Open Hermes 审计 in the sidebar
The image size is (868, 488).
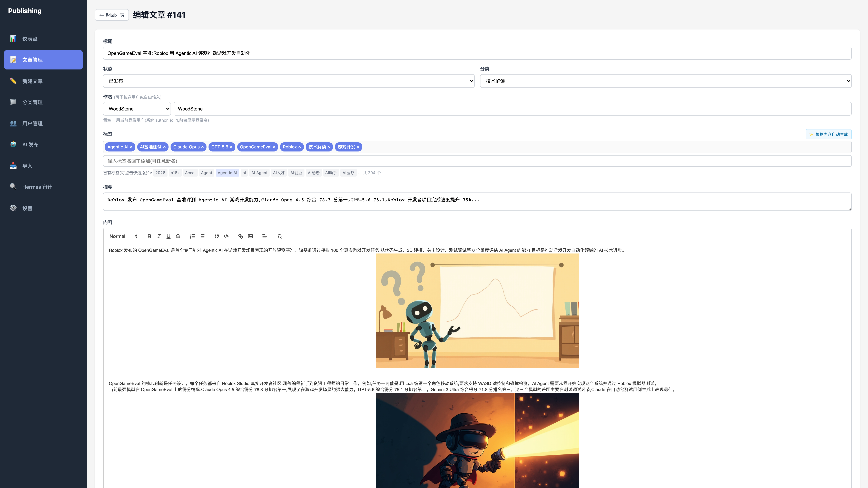click(43, 187)
